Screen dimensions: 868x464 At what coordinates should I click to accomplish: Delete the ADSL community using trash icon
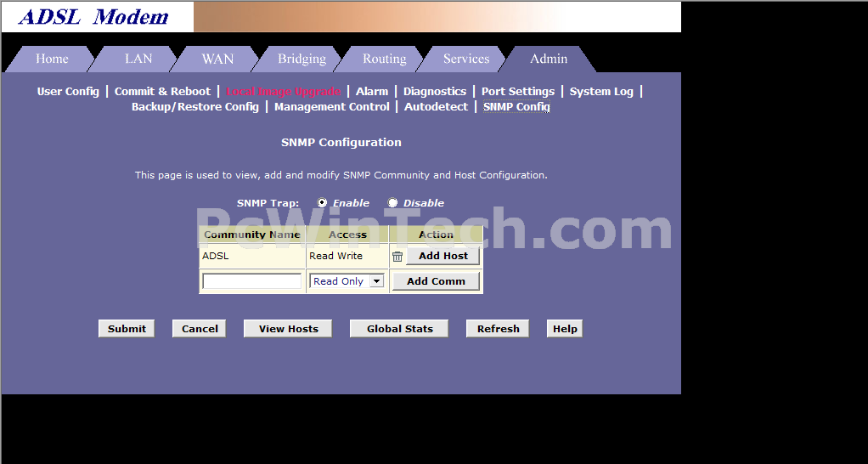pyautogui.click(x=397, y=257)
